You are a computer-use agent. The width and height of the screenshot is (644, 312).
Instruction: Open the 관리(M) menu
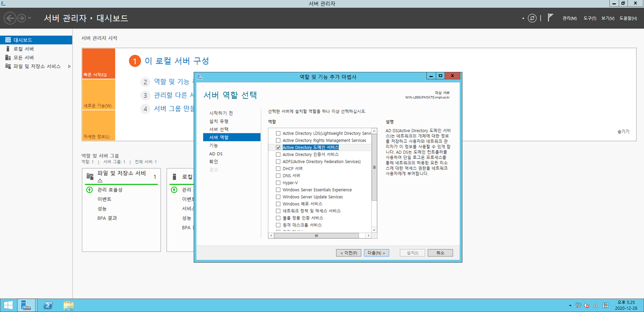[570, 19]
